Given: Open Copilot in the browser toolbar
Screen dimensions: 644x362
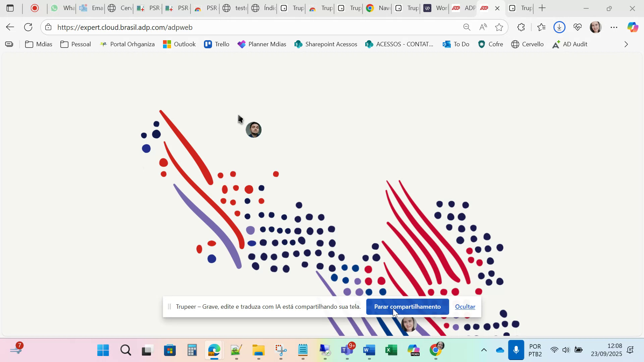Looking at the screenshot, I should click(x=633, y=27).
